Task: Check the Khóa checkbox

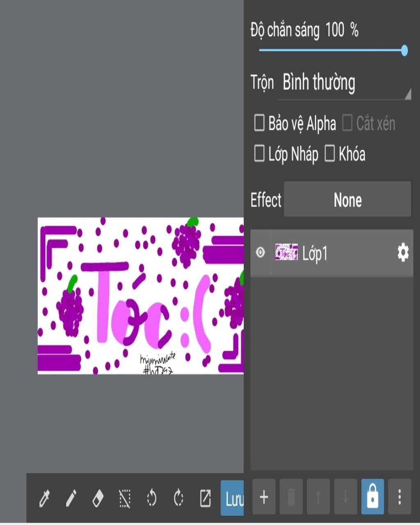Action: (330, 154)
